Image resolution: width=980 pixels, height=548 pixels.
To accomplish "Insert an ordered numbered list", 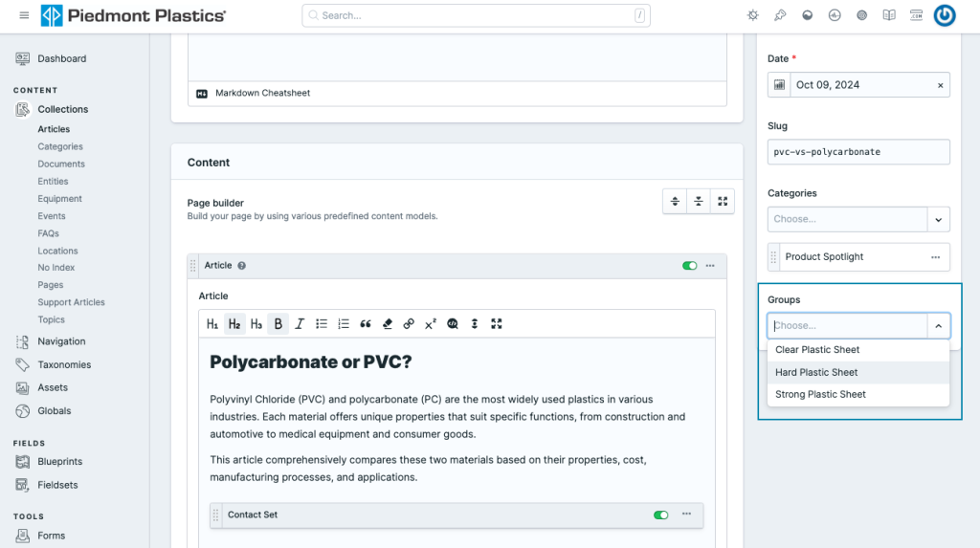I will click(344, 323).
